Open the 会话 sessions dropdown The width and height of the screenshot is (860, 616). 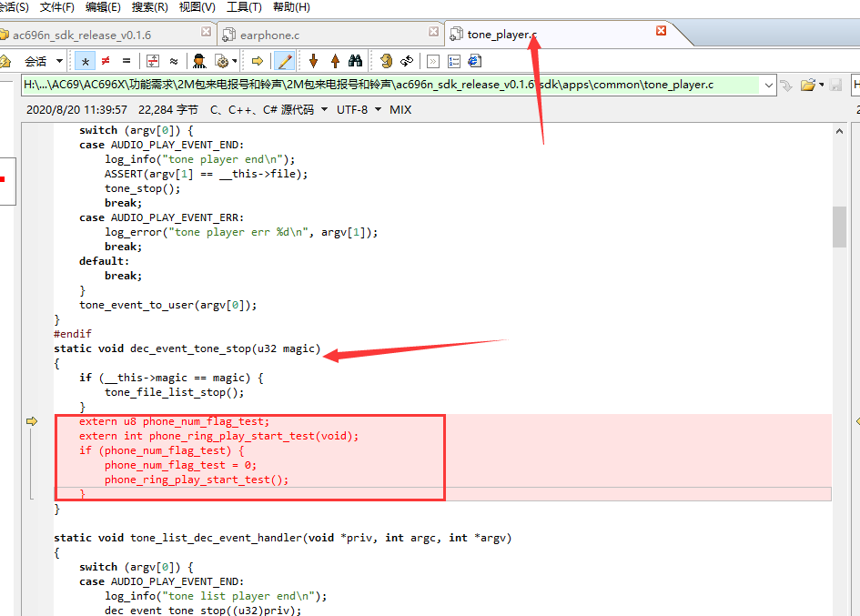(x=43, y=61)
